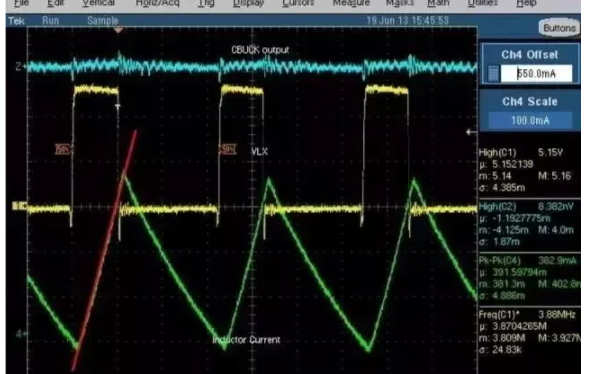Click the Run acquisition status label
605x374 pixels.
click(x=51, y=20)
